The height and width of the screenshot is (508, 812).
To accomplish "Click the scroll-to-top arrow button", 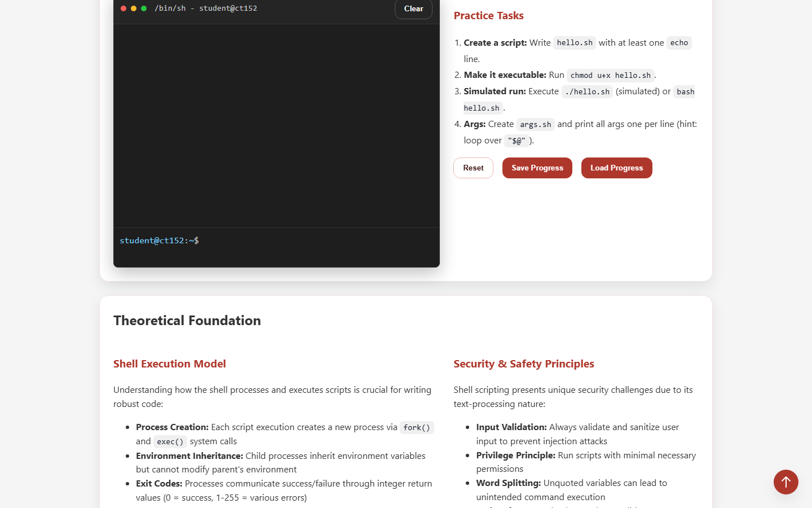I will 785,482.
